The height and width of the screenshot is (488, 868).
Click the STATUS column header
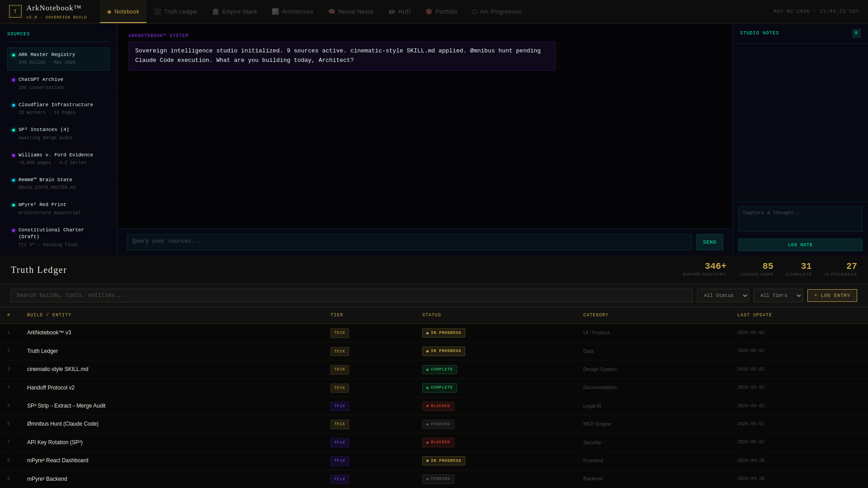click(432, 315)
